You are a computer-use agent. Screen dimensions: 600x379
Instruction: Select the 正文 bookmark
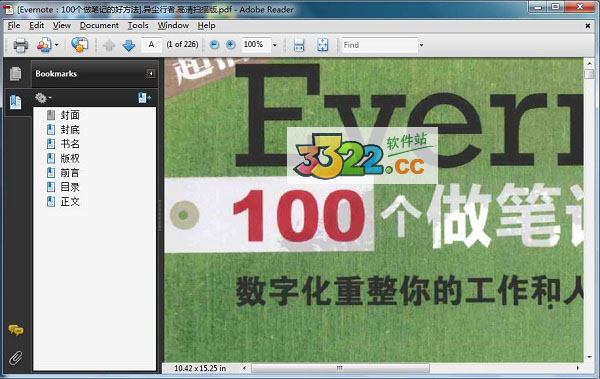[x=70, y=201]
